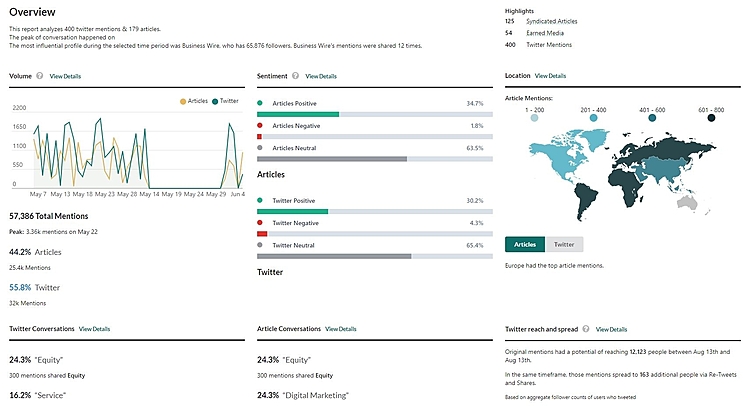The image size is (750, 406).
Task: Click the red Twitter Negative sentiment dot
Action: [260, 222]
